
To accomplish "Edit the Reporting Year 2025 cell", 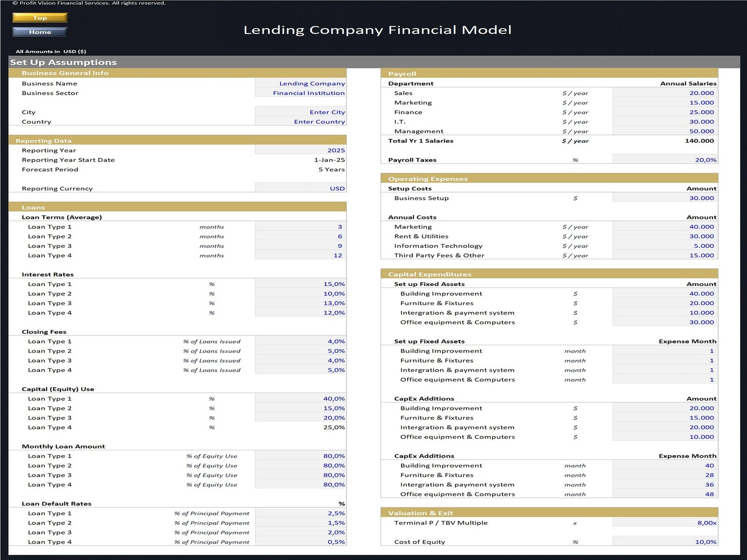I will point(301,150).
